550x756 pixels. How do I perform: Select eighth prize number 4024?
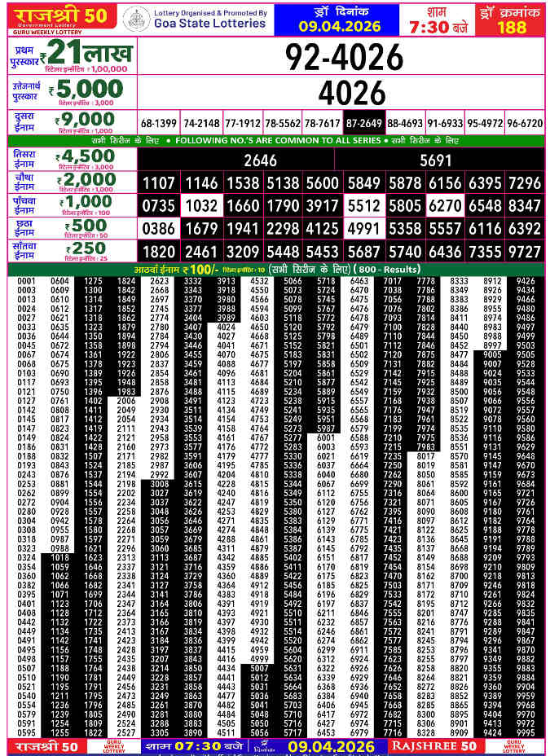pyautogui.click(x=226, y=327)
